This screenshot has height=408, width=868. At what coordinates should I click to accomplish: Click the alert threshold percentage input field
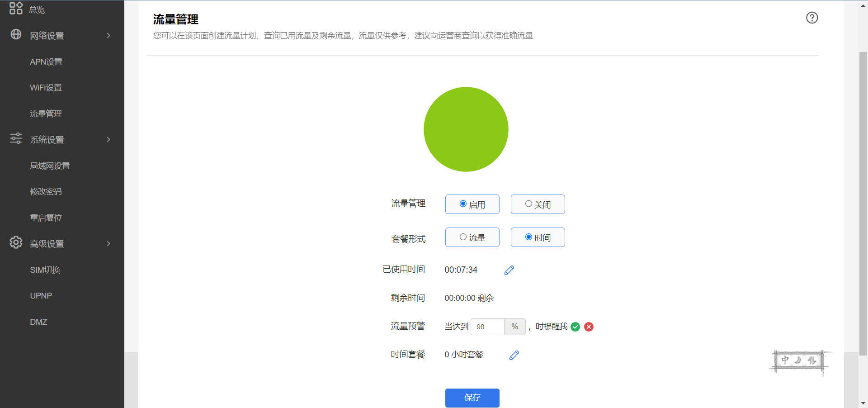click(487, 327)
